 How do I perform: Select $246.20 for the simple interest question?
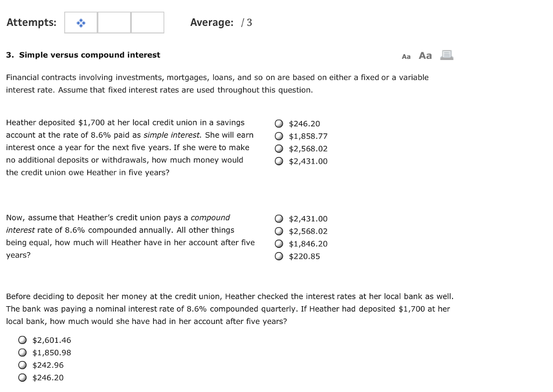[x=279, y=124]
